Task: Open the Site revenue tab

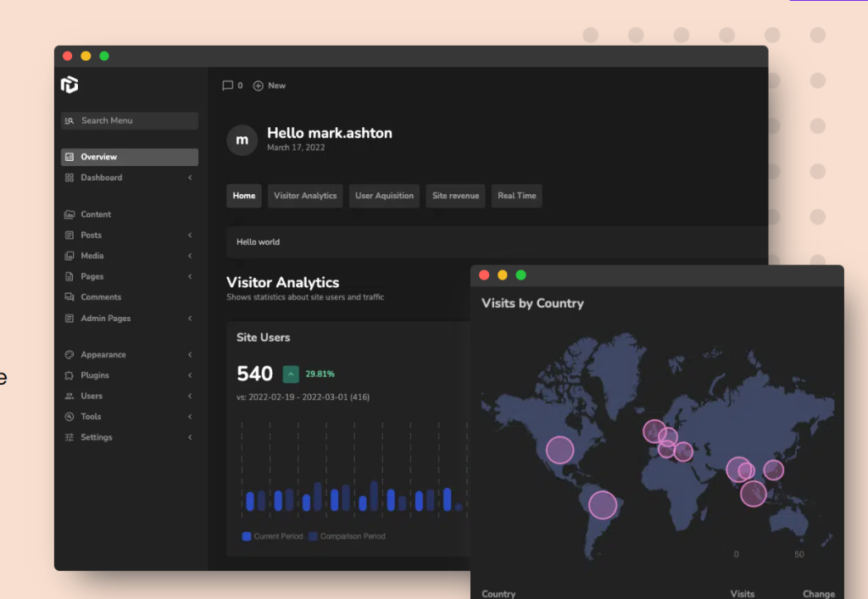Action: (455, 196)
